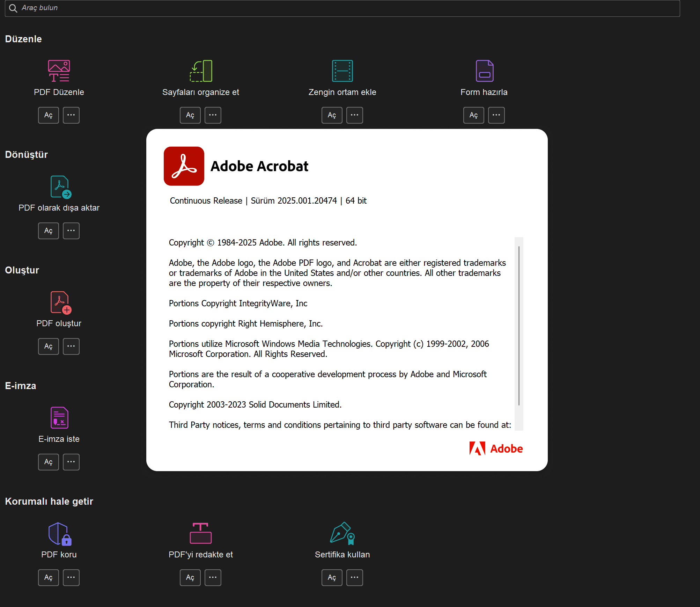Open the Zengin ortam ekle icon
The width and height of the screenshot is (700, 607).
click(x=342, y=71)
